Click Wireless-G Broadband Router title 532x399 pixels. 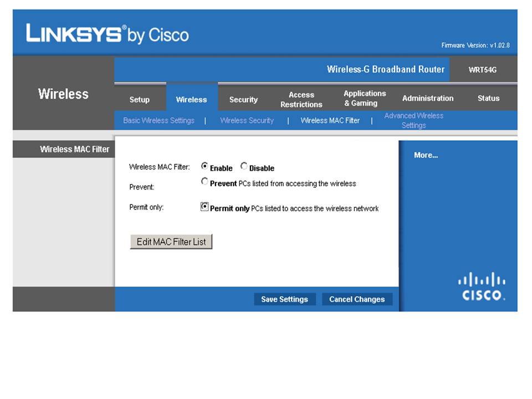pos(386,69)
